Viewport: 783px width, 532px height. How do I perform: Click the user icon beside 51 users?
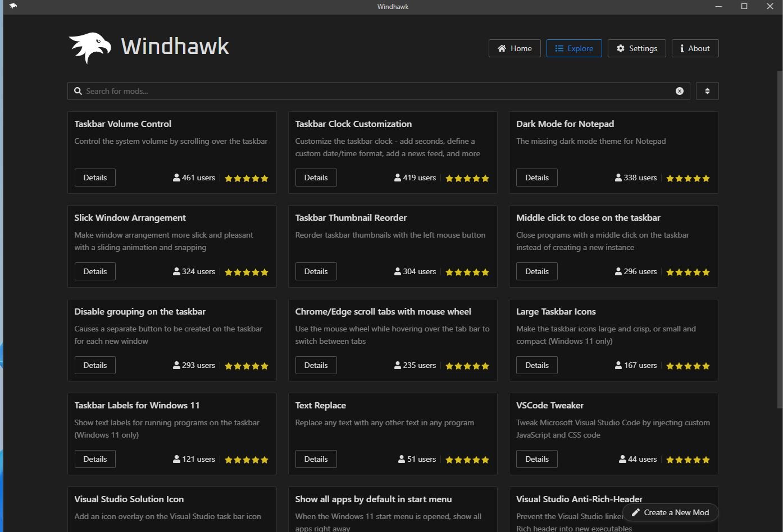(x=402, y=459)
